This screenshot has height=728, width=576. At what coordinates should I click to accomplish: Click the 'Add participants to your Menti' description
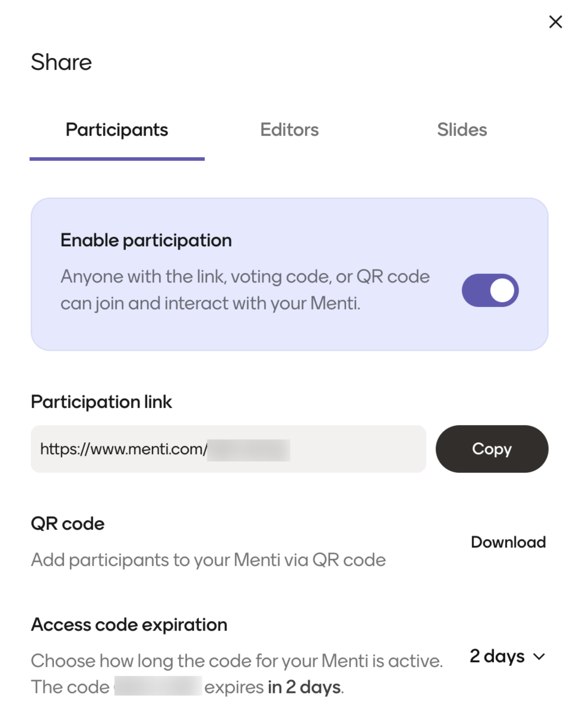point(208,560)
